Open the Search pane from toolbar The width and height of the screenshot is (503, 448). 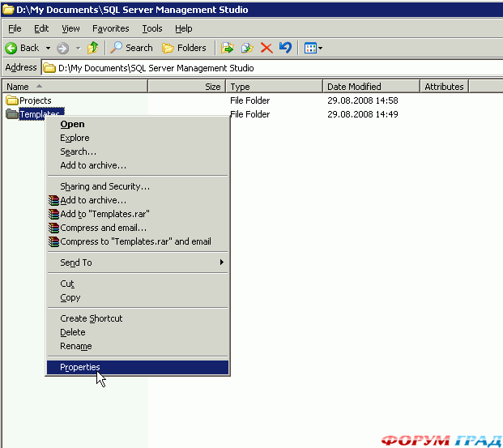coord(132,48)
